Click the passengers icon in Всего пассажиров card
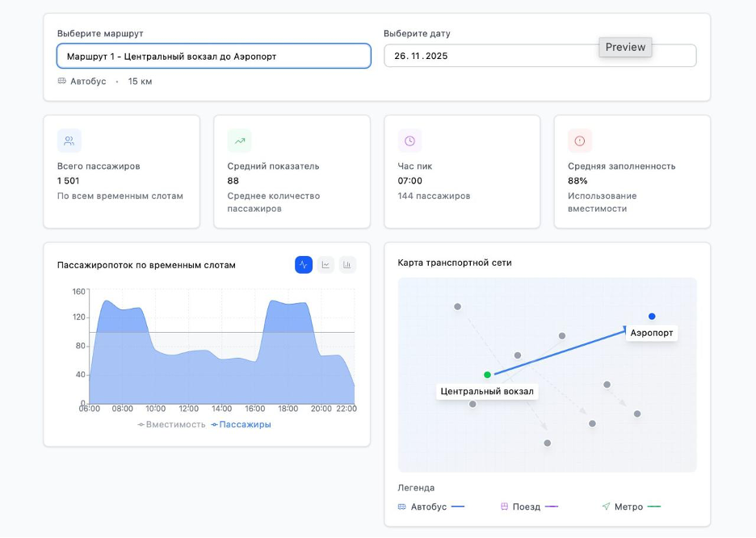The image size is (756, 538). (x=69, y=141)
